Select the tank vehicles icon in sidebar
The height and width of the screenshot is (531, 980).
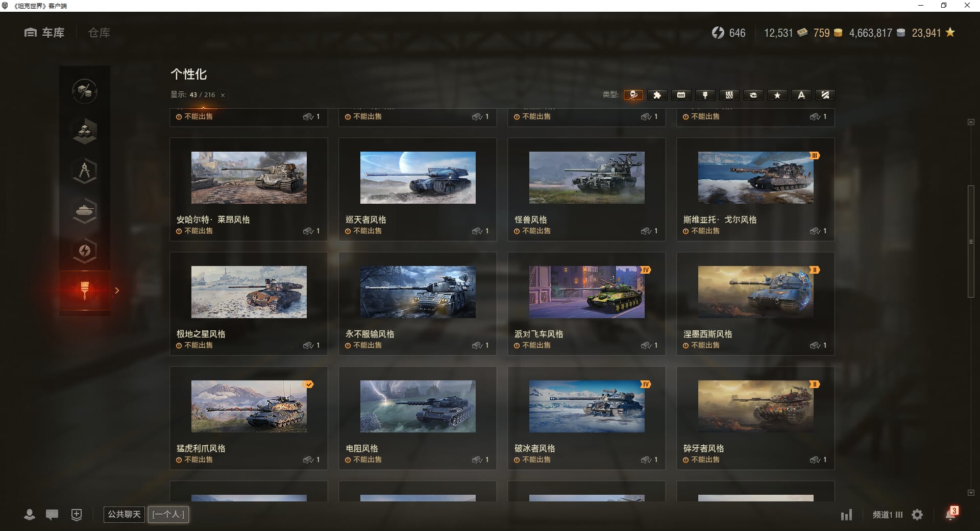click(85, 210)
